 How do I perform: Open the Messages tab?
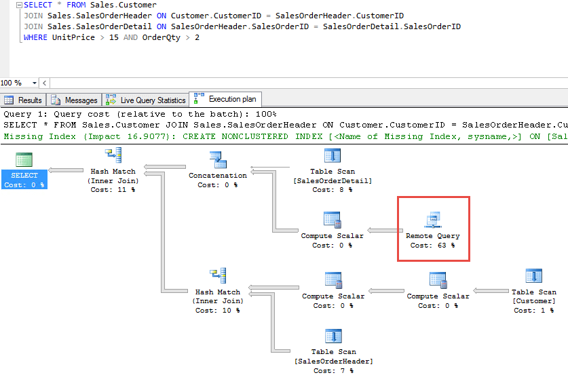pos(75,100)
